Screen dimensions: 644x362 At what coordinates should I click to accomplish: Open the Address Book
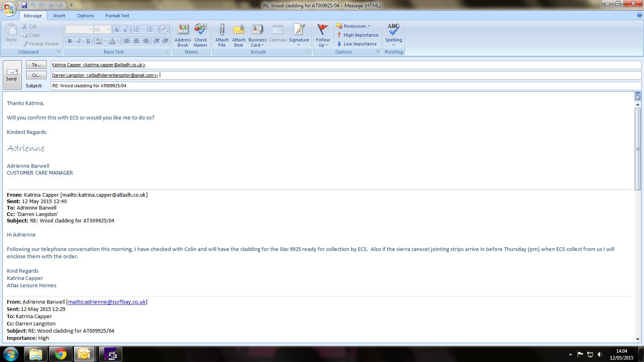tap(183, 31)
